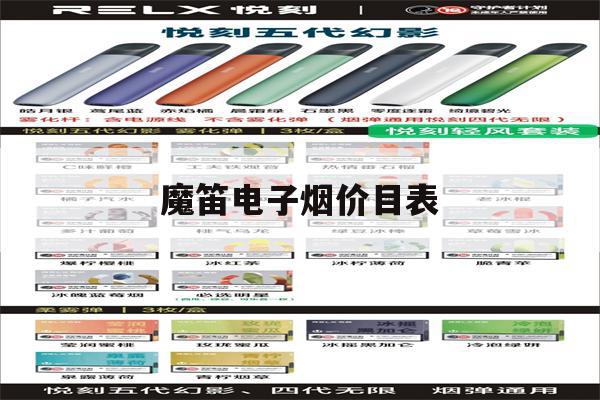This screenshot has height=400, width=600.
Task: Click the 赤焰橘 color label
Action: pos(186,111)
